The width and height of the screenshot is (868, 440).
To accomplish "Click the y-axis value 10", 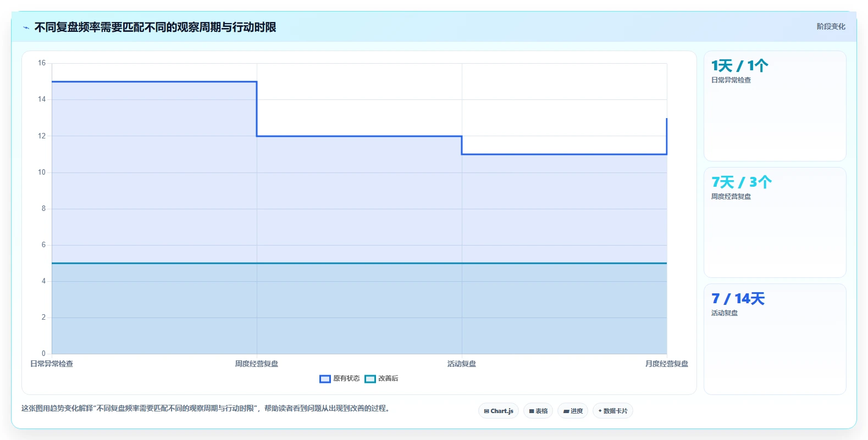I will pos(42,172).
